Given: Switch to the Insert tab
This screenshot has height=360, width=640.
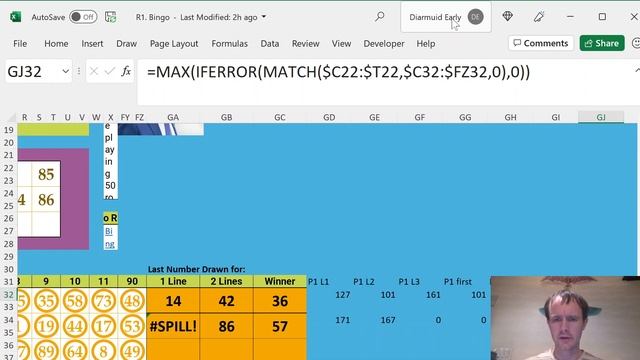Looking at the screenshot, I should 92,43.
